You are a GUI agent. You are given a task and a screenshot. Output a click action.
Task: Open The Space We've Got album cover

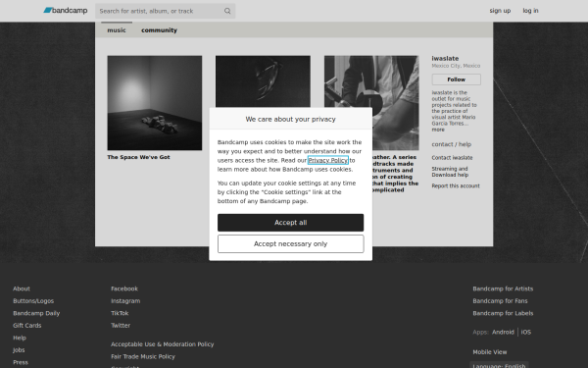(x=155, y=103)
